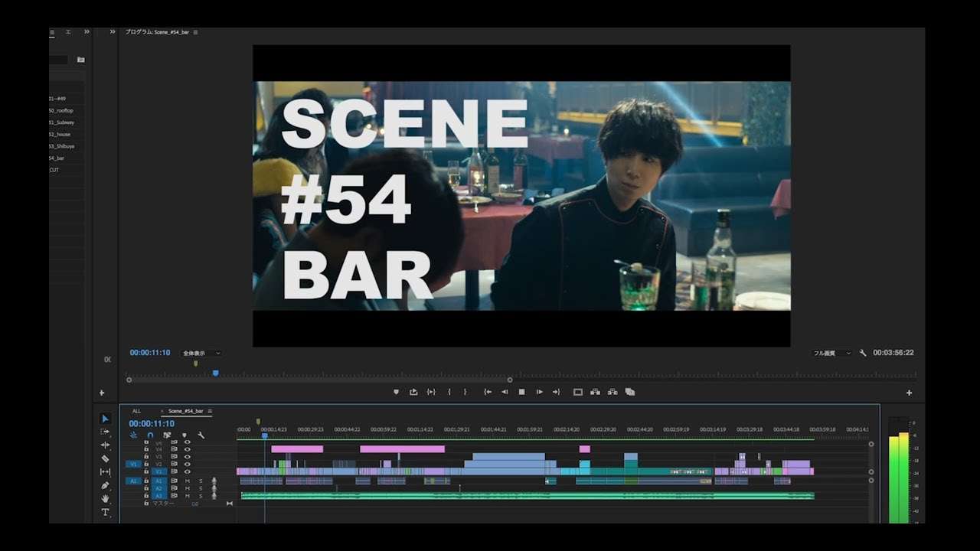Select the Track Select Forward tool

pyautogui.click(x=106, y=432)
